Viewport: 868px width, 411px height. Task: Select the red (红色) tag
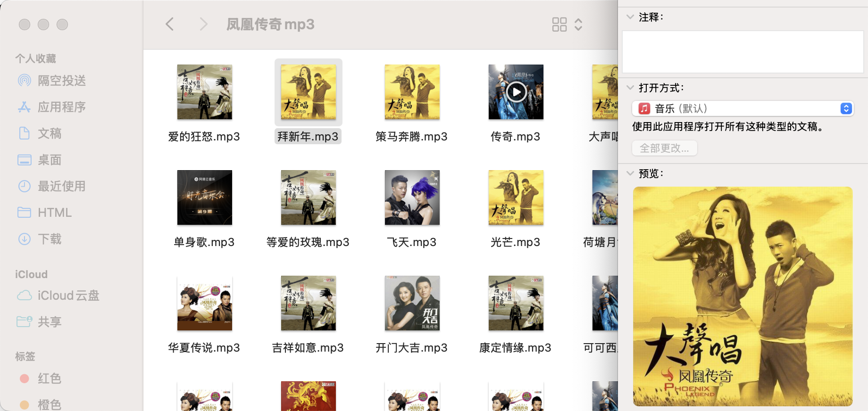click(41, 378)
